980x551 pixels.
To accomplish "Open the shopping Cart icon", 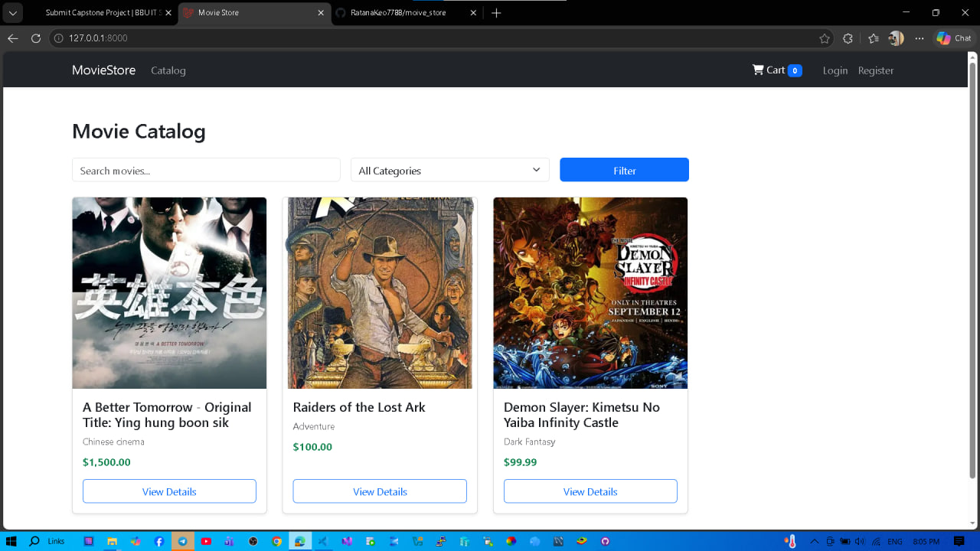I will click(x=759, y=70).
